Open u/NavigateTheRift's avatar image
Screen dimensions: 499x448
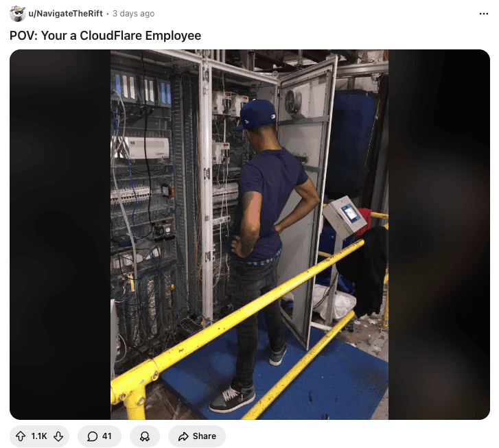(18, 13)
